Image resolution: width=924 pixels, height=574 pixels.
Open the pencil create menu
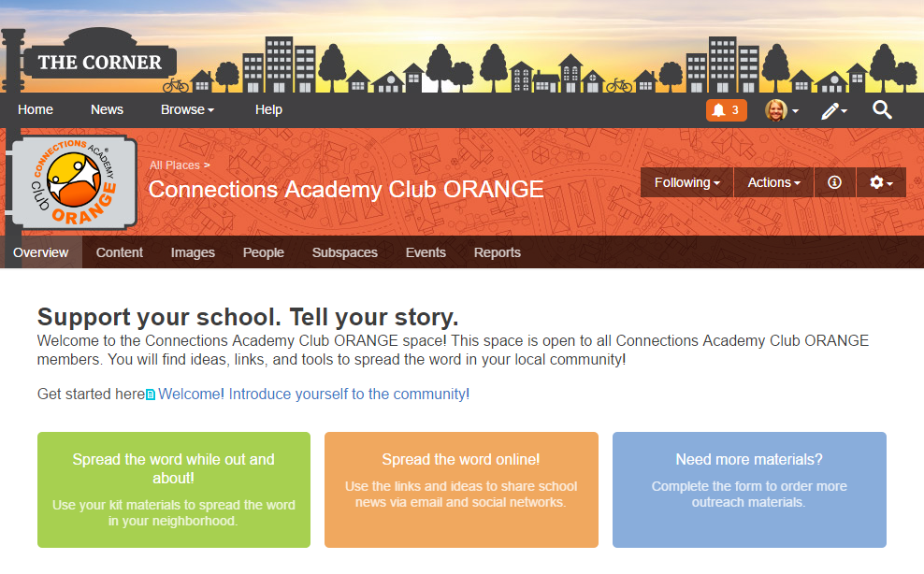click(x=832, y=110)
